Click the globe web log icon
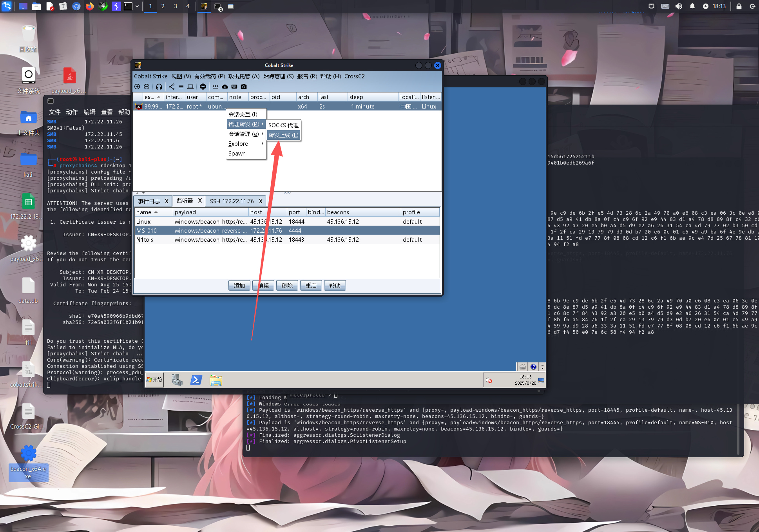This screenshot has height=532, width=759. click(x=203, y=87)
